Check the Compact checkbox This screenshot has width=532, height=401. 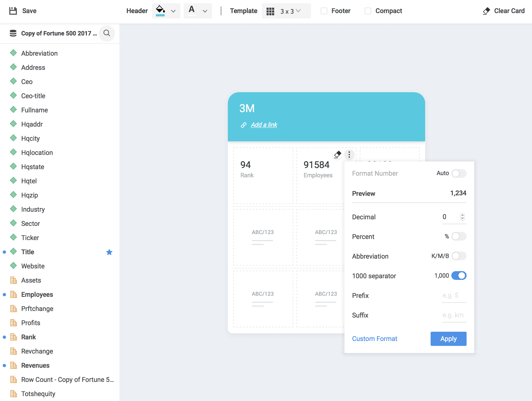pos(368,11)
